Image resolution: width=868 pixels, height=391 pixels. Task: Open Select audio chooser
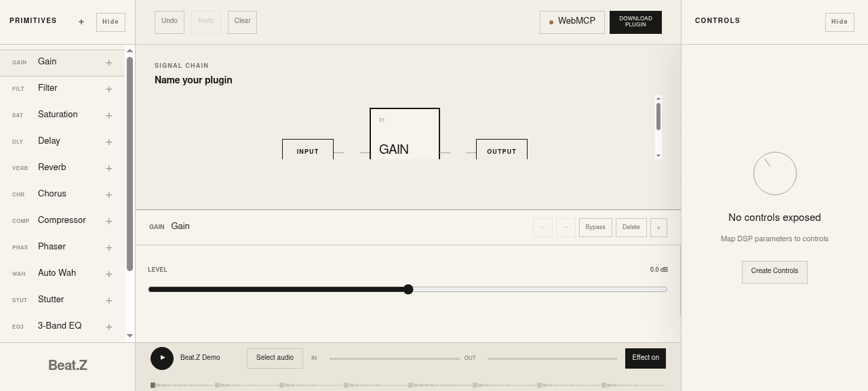click(275, 358)
